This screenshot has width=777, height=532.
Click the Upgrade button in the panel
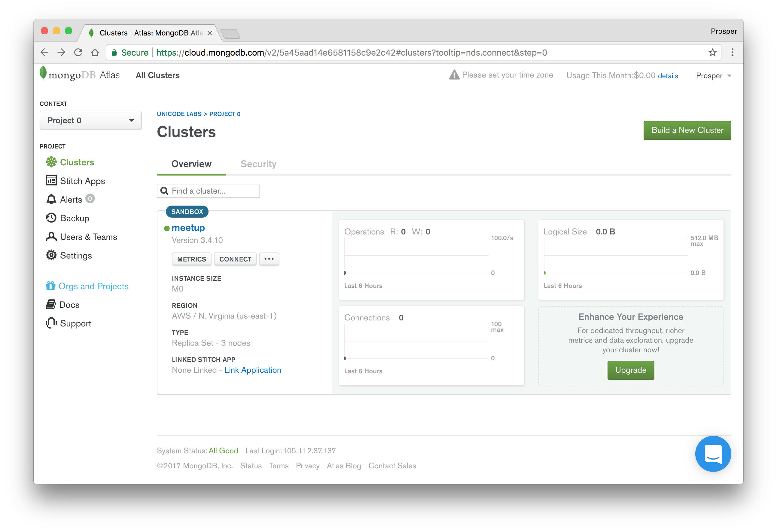tap(631, 370)
